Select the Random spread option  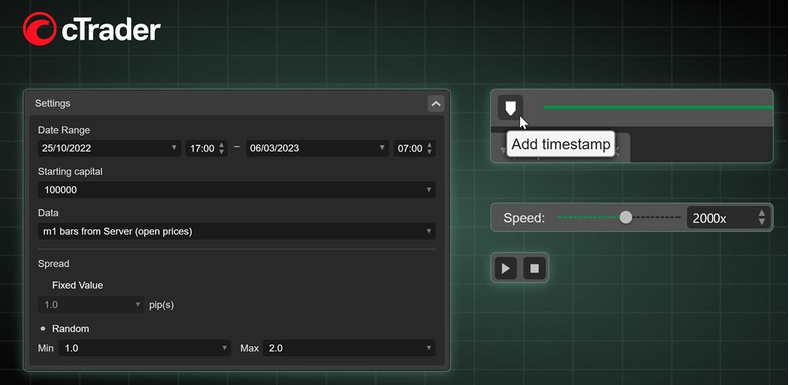tap(65, 329)
